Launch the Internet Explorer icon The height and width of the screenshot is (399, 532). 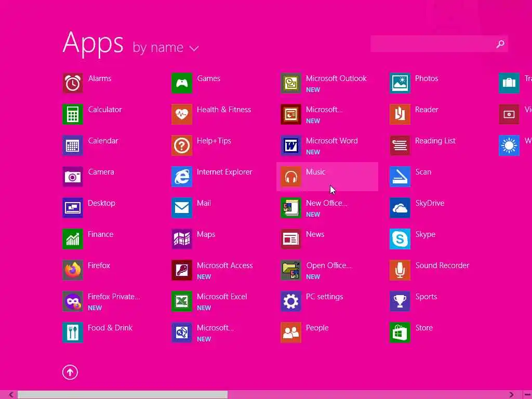click(182, 177)
